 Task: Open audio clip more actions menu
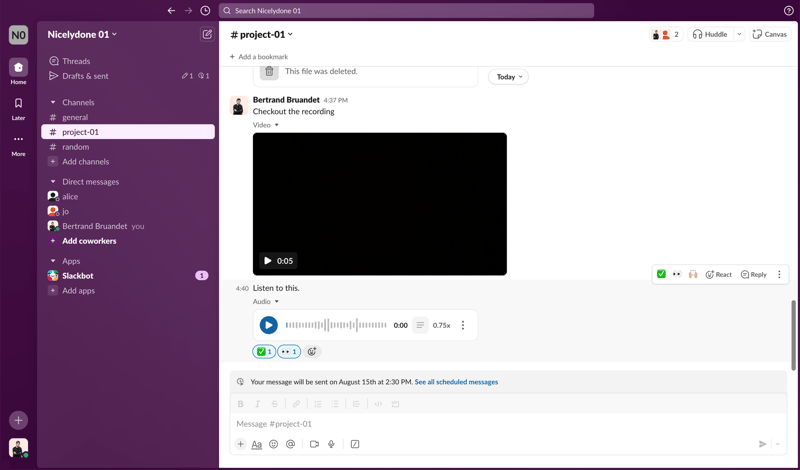(463, 325)
